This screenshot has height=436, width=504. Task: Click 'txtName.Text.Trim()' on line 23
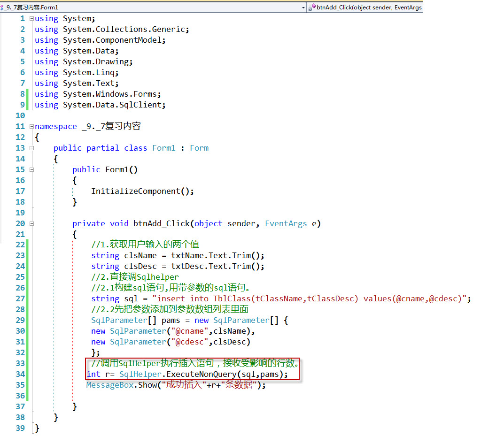tap(215, 256)
